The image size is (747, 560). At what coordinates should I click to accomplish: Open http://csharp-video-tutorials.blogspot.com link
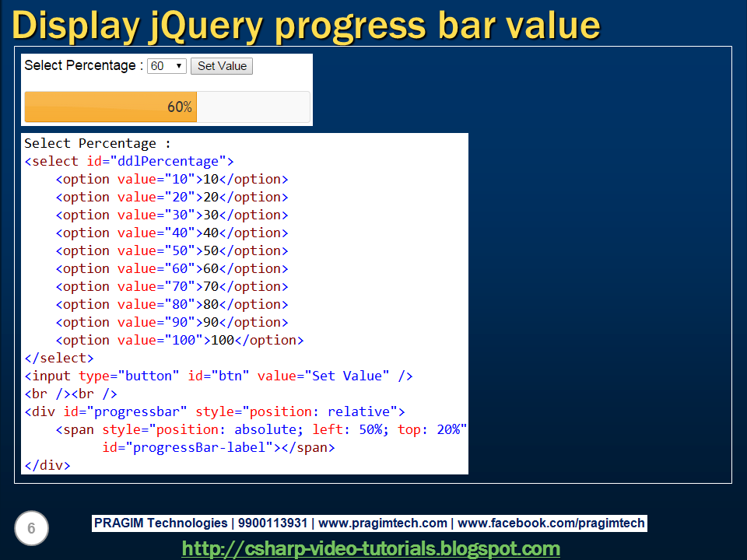[370, 548]
